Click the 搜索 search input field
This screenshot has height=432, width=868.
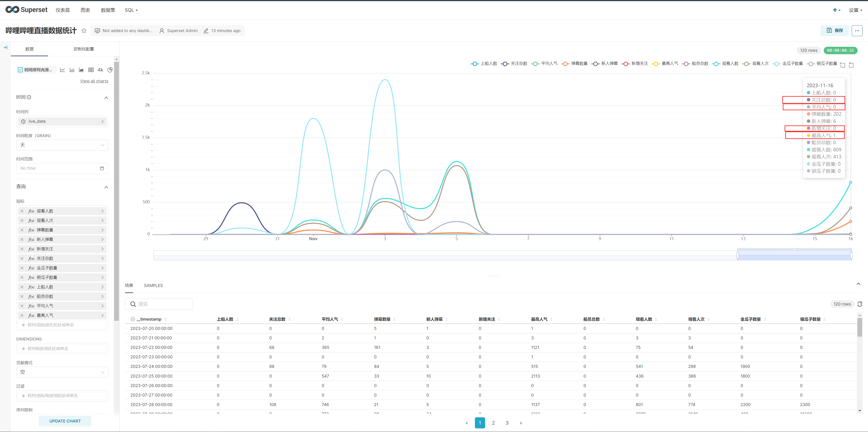[159, 304]
